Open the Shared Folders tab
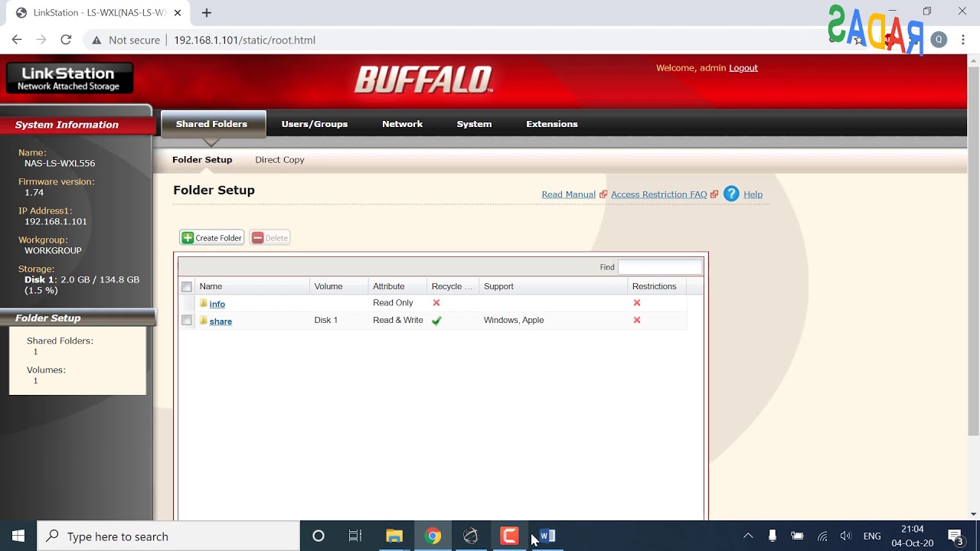This screenshot has width=980, height=551. tap(211, 124)
